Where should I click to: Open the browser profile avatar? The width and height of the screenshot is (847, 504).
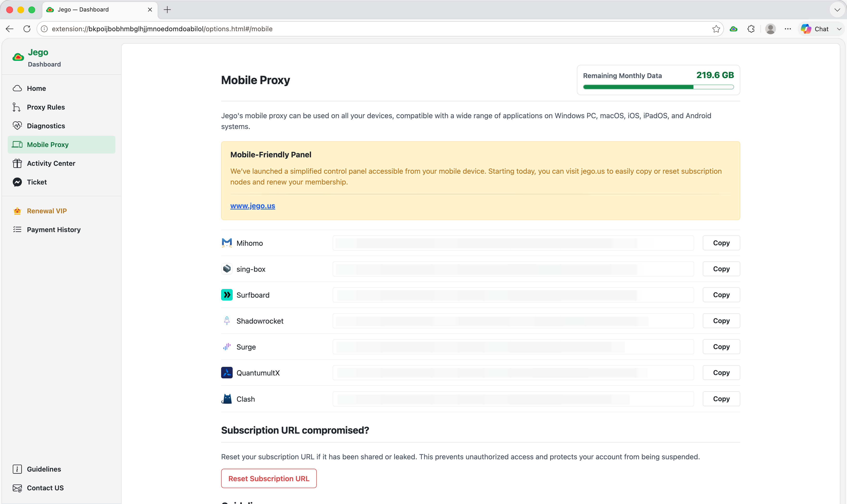pos(771,29)
